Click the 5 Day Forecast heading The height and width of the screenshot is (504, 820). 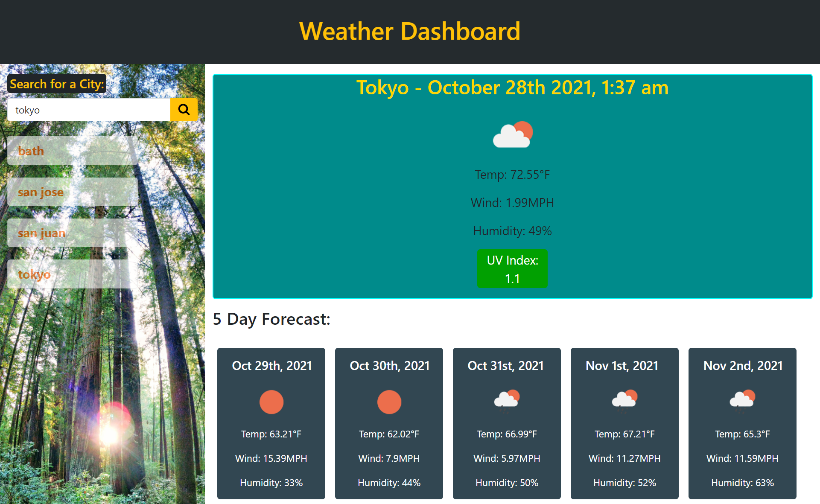[x=271, y=319]
